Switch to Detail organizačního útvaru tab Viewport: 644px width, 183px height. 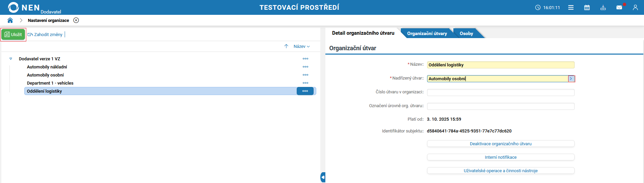(x=363, y=33)
